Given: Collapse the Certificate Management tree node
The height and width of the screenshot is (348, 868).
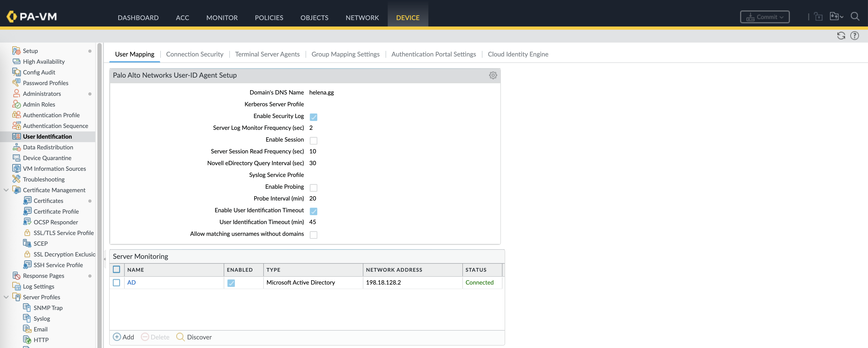Looking at the screenshot, I should [x=6, y=190].
